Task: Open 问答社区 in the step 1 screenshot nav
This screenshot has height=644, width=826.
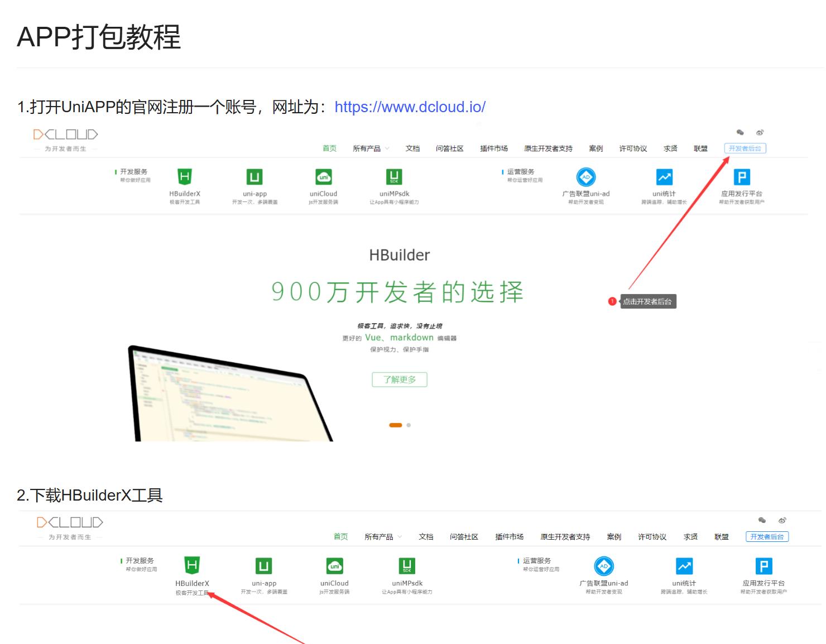Action: point(450,148)
